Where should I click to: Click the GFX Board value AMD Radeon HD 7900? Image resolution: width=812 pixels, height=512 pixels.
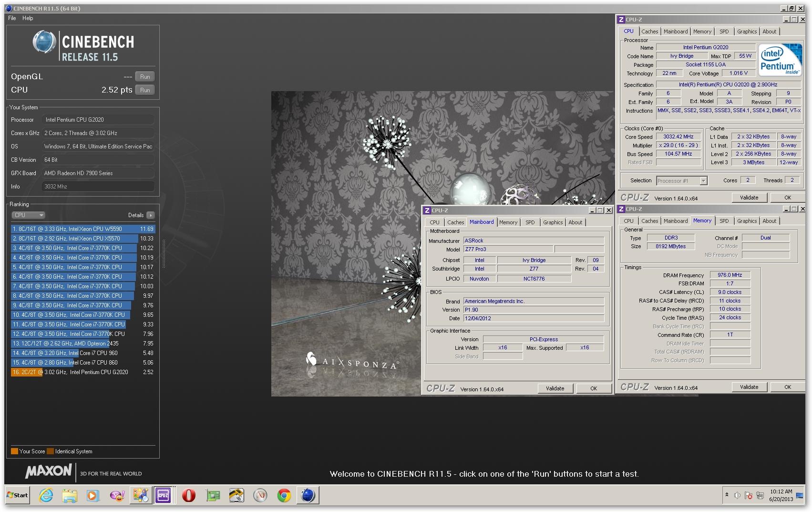[98, 173]
